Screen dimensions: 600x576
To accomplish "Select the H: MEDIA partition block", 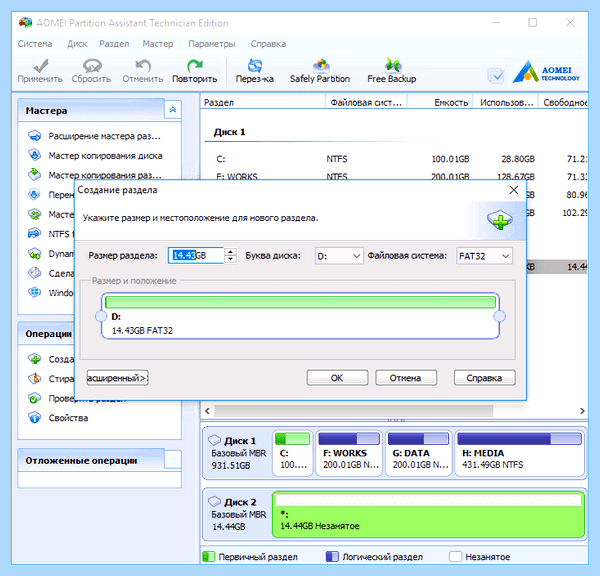I will click(520, 453).
